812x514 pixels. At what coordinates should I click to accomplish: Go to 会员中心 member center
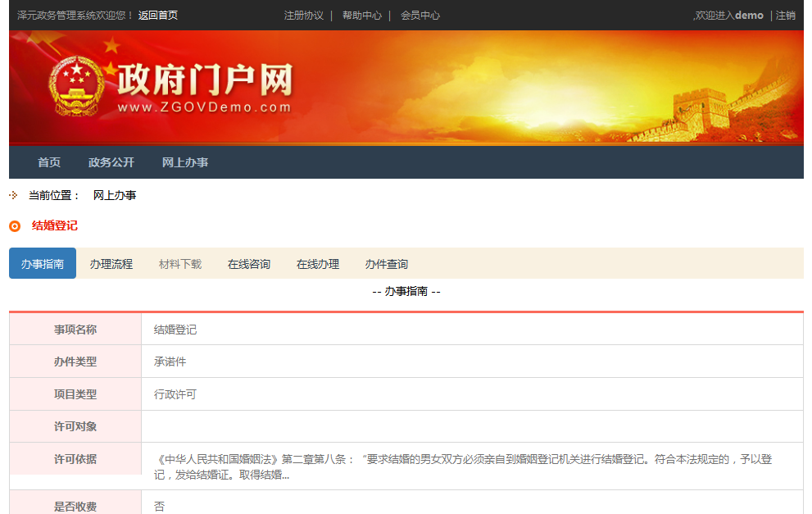[420, 16]
